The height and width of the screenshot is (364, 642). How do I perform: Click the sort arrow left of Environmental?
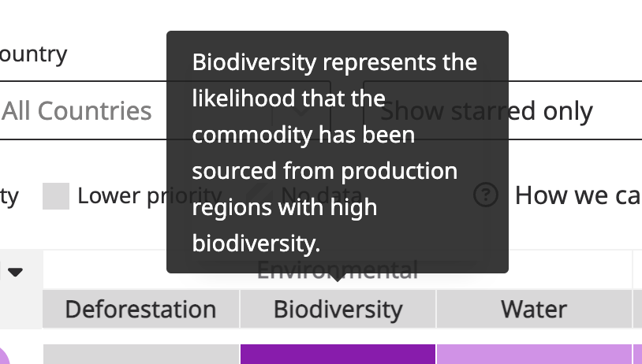(x=15, y=272)
